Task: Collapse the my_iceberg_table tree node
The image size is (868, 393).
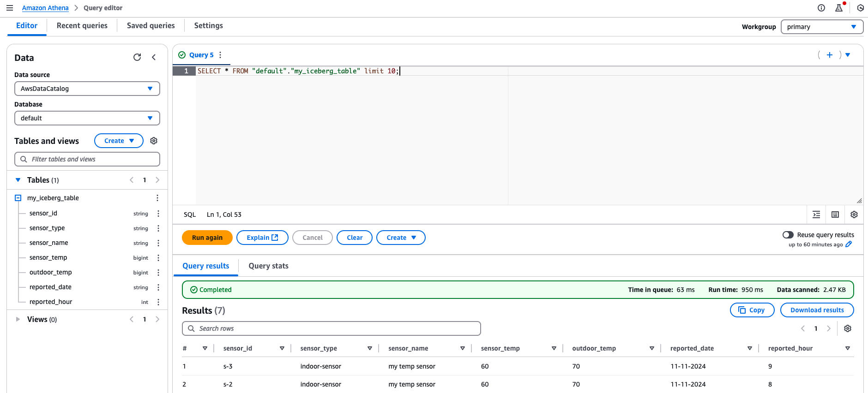Action: pyautogui.click(x=18, y=198)
